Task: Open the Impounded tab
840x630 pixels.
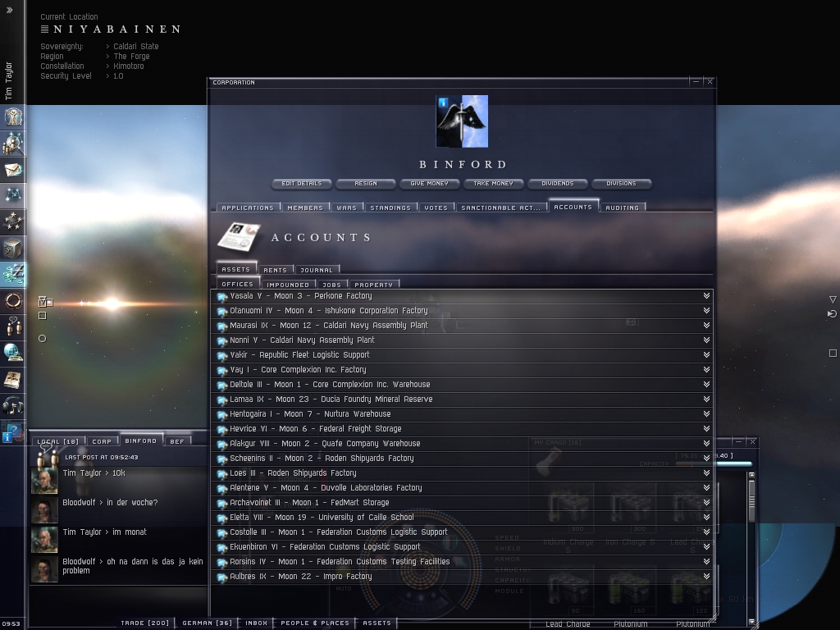Action: [288, 285]
